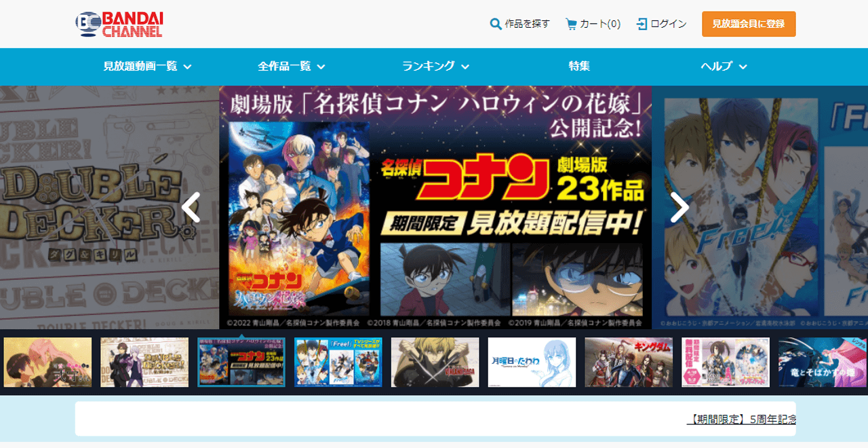Click the search magnifier icon
Screen dimensions: 868x448
coord(496,24)
